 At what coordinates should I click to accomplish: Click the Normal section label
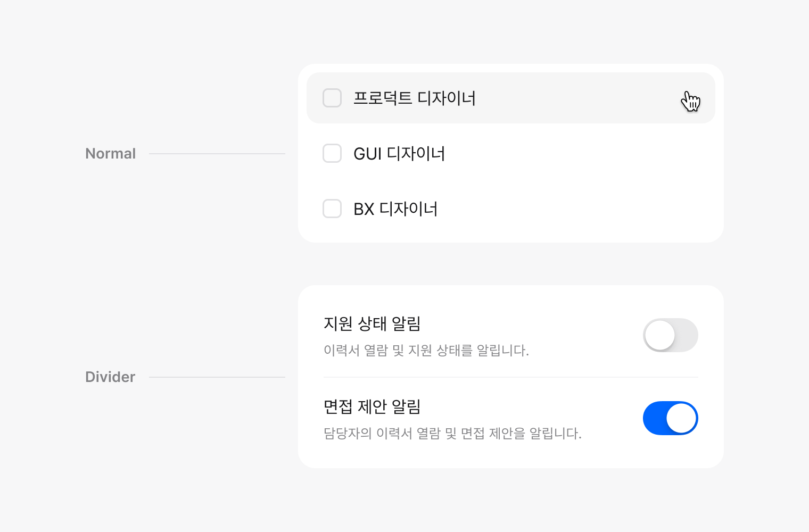[111, 154]
